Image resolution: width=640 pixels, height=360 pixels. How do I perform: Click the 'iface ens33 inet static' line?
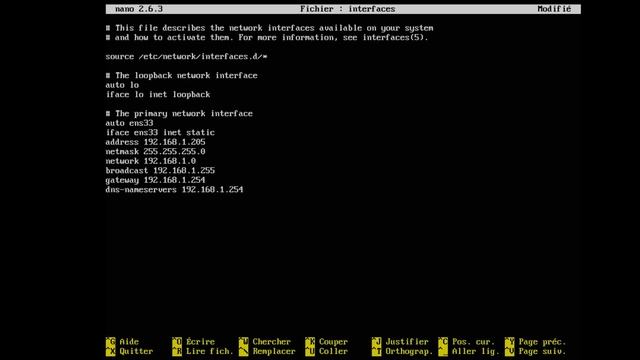tap(160, 132)
